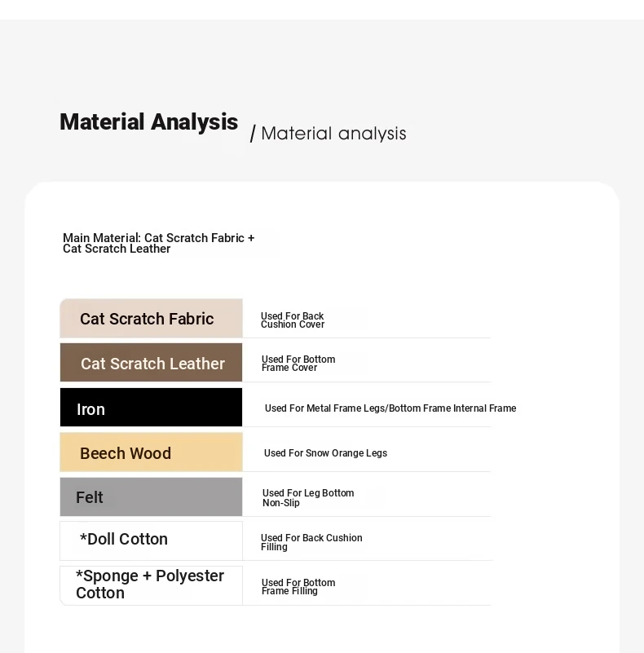644x653 pixels.
Task: Click the Metal Frame Legs description
Action: [x=390, y=408]
